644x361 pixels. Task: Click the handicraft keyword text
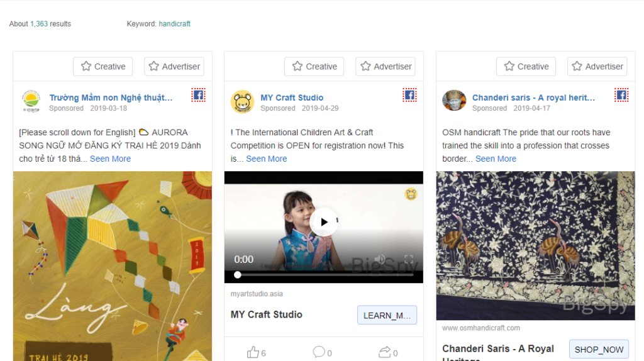(175, 24)
